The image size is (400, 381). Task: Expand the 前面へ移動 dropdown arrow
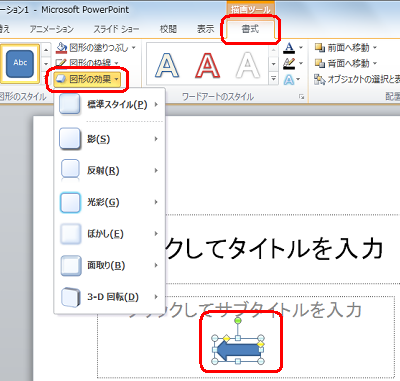click(374, 48)
